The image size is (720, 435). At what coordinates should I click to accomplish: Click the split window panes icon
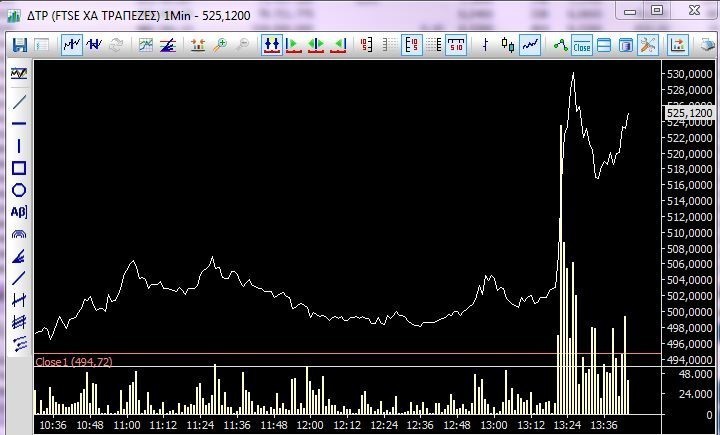click(604, 45)
